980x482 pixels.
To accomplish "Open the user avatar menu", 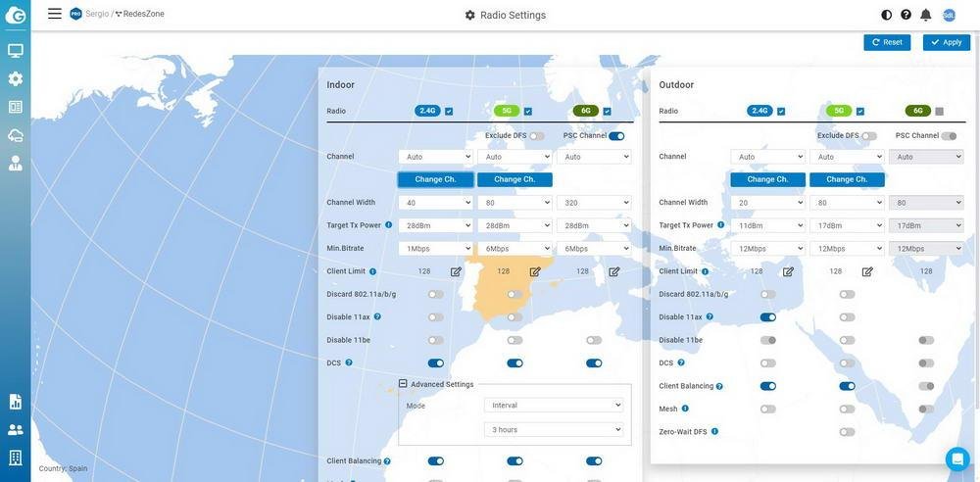I will [949, 15].
